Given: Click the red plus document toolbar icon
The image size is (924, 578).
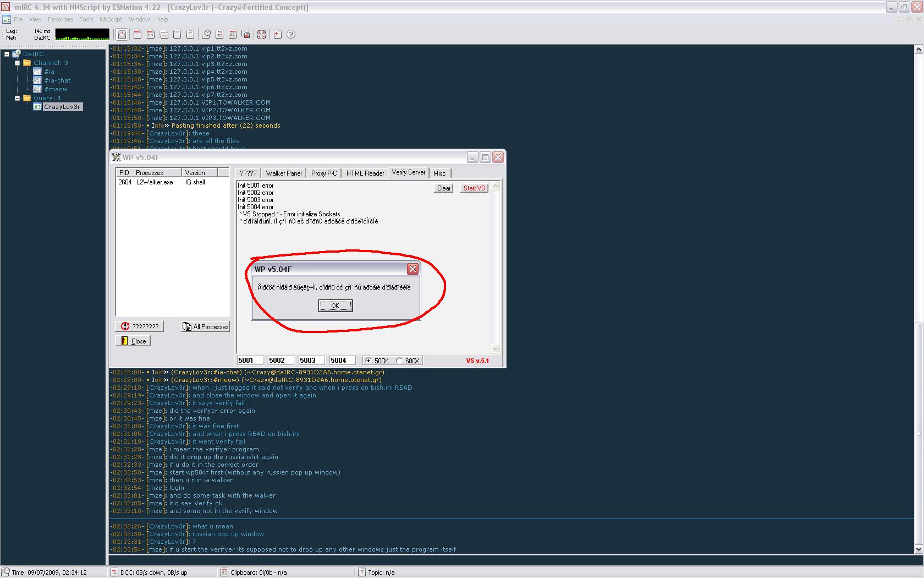Looking at the screenshot, I should click(277, 34).
